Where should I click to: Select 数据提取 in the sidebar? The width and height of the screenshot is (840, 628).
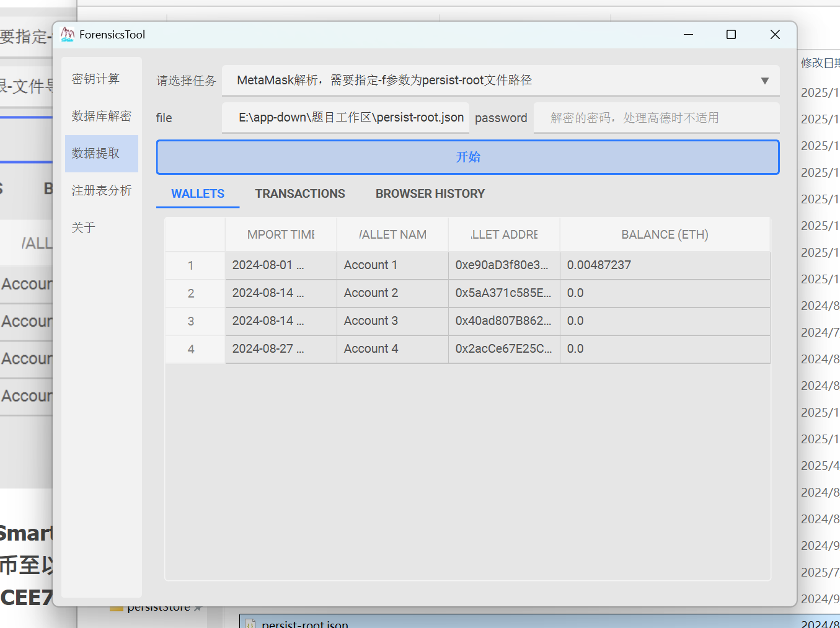tap(95, 153)
